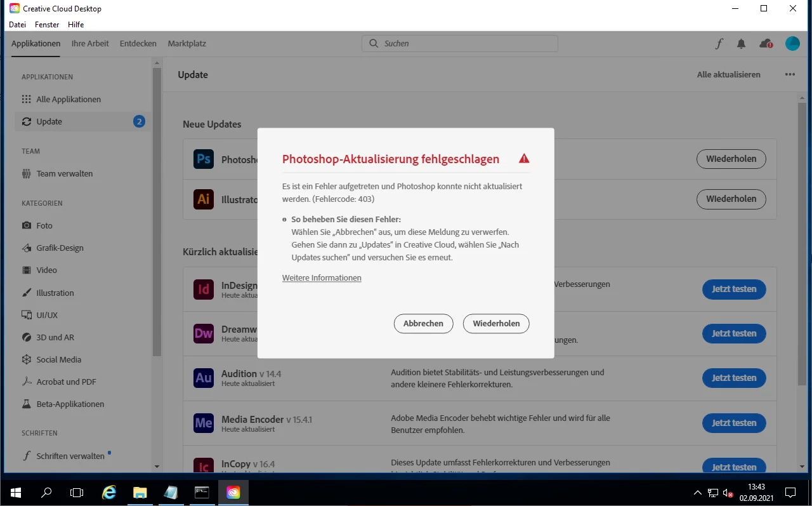Open Windows taskbar search
This screenshot has height=506, width=812.
click(x=46, y=492)
